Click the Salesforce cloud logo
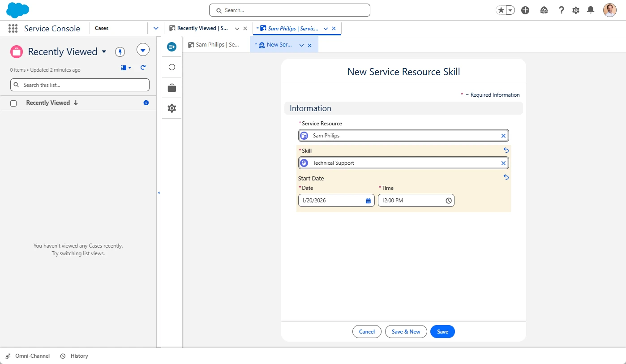This screenshot has height=364, width=626. [x=18, y=10]
